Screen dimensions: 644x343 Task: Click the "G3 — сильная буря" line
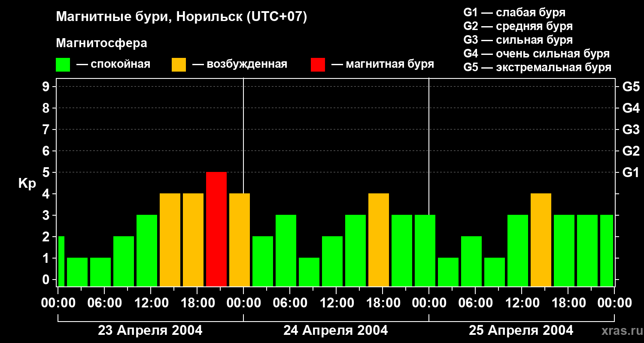[518, 40]
